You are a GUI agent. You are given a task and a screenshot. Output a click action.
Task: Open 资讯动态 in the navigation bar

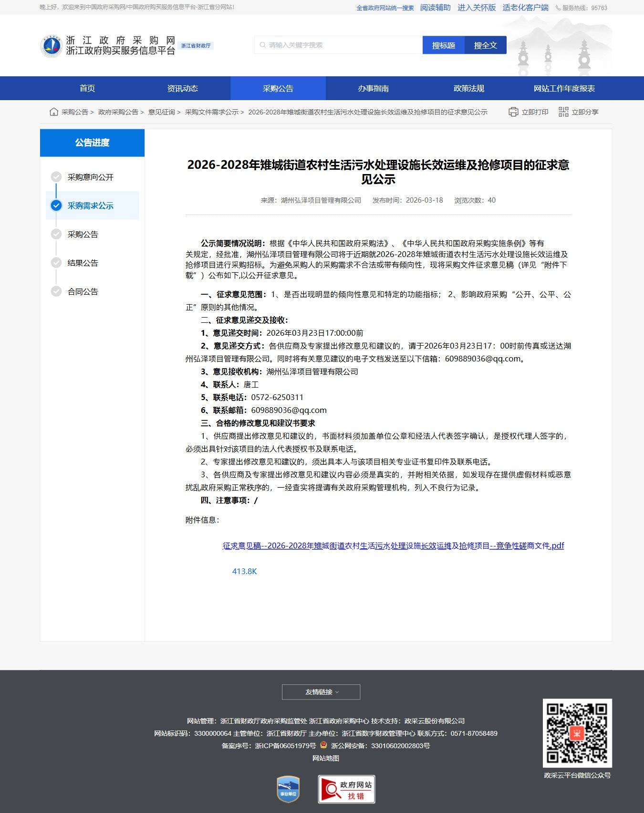coord(183,89)
